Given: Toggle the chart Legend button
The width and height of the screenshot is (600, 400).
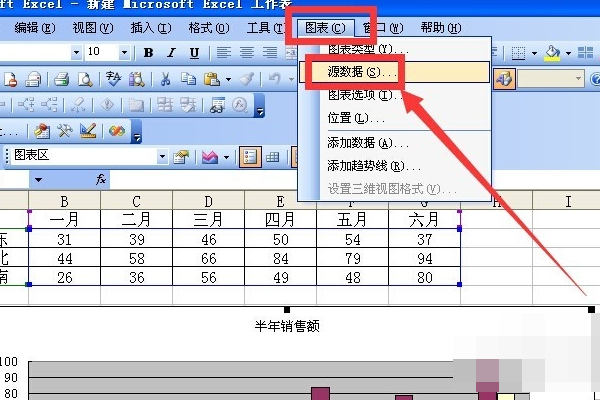Looking at the screenshot, I should 250,157.
